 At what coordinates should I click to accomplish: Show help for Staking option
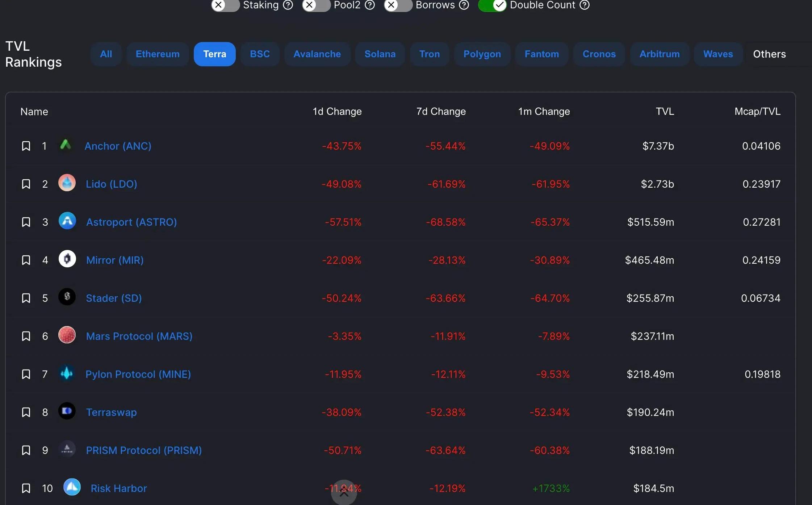point(288,5)
